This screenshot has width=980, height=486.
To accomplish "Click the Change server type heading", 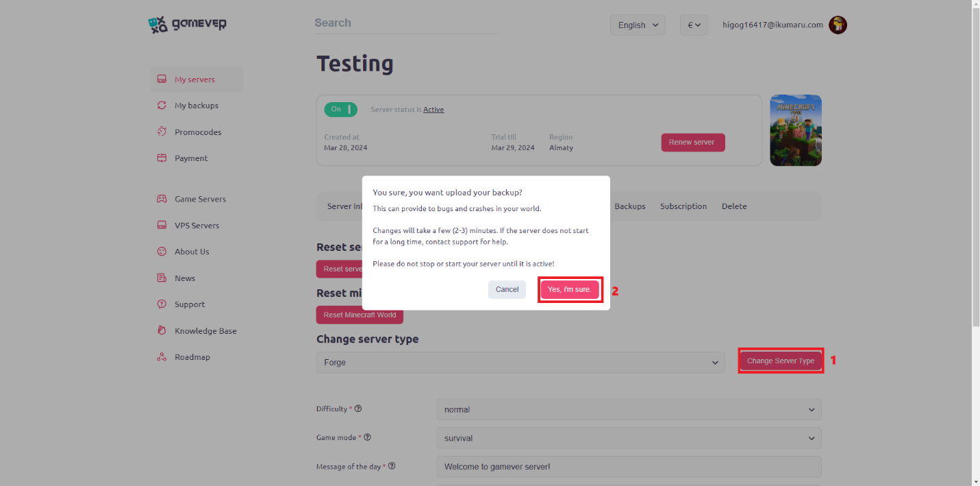I will pyautogui.click(x=367, y=339).
